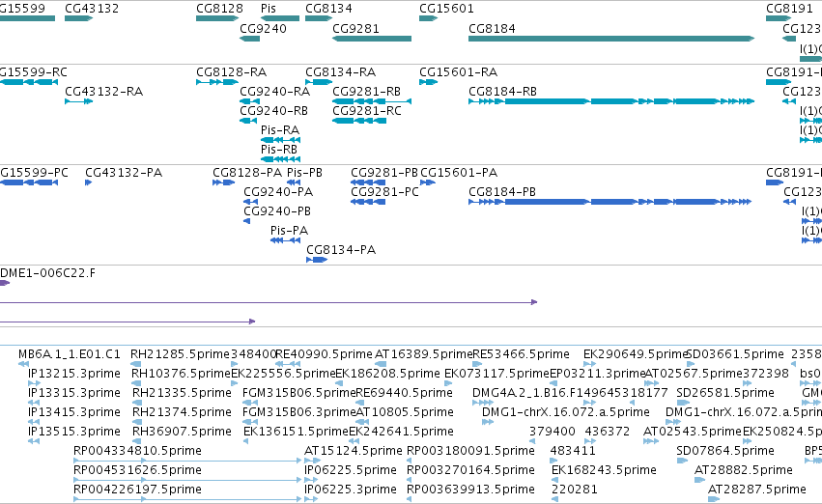
Task: Click transcript CG9240-RB
Action: [273, 110]
